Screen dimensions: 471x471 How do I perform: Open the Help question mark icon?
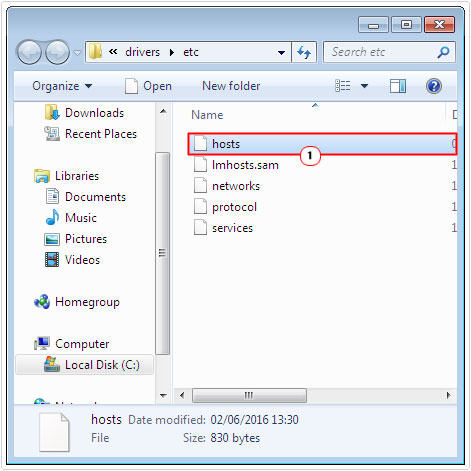(434, 86)
